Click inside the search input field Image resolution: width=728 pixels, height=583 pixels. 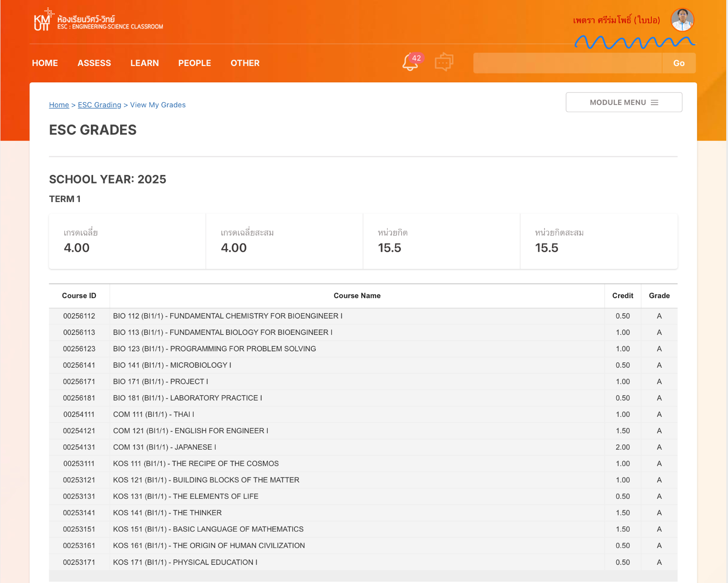(x=567, y=63)
